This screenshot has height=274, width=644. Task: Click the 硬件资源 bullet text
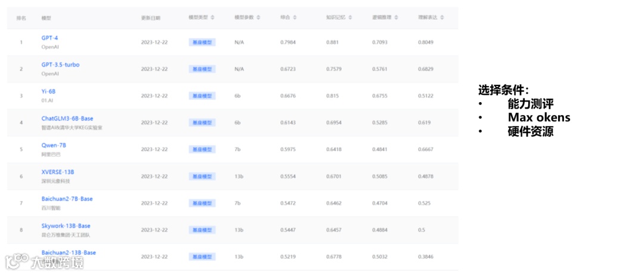click(x=530, y=131)
